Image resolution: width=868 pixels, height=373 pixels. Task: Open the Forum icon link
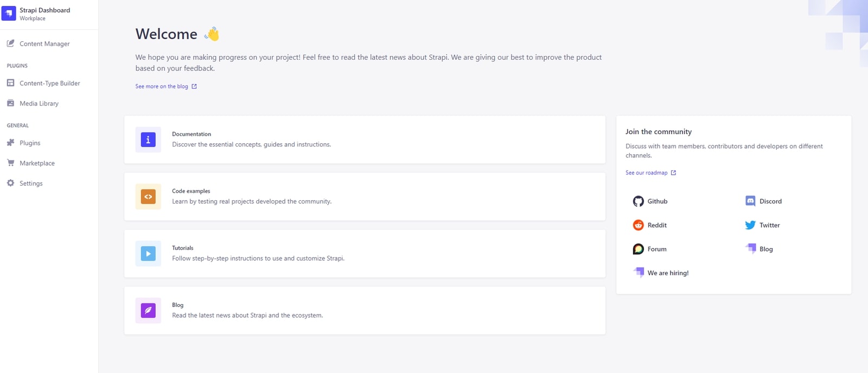click(638, 249)
